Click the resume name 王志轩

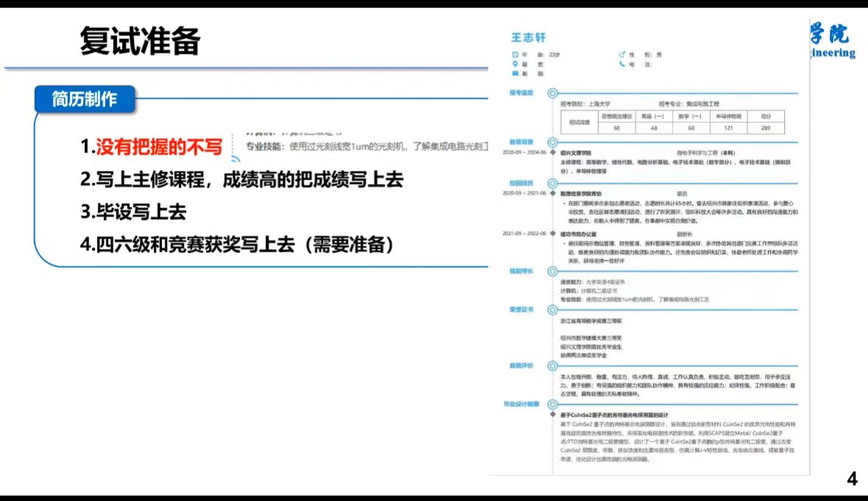[x=528, y=38]
